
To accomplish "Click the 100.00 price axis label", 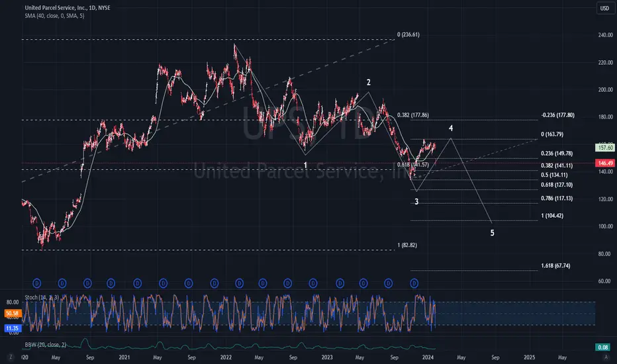I will click(x=605, y=226).
